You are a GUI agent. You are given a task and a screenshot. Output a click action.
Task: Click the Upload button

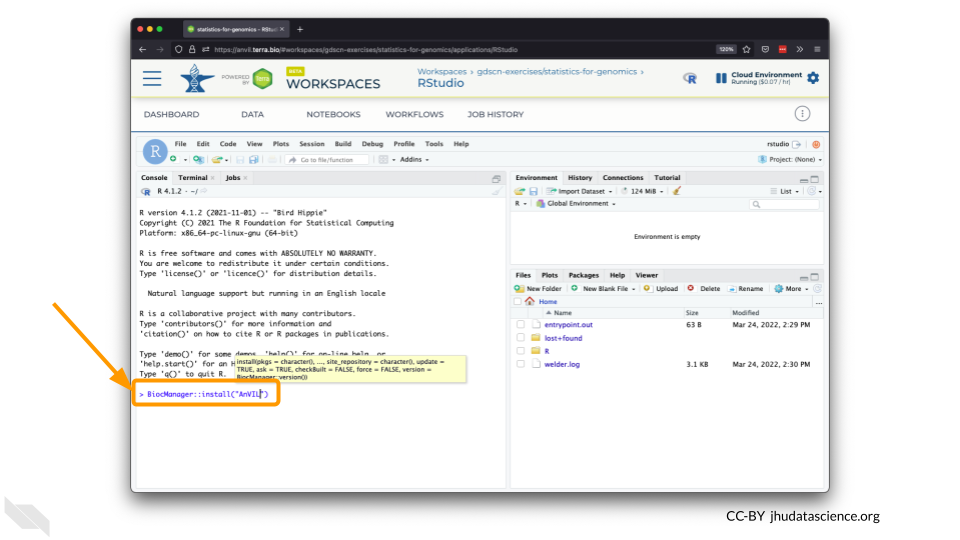[x=661, y=288]
